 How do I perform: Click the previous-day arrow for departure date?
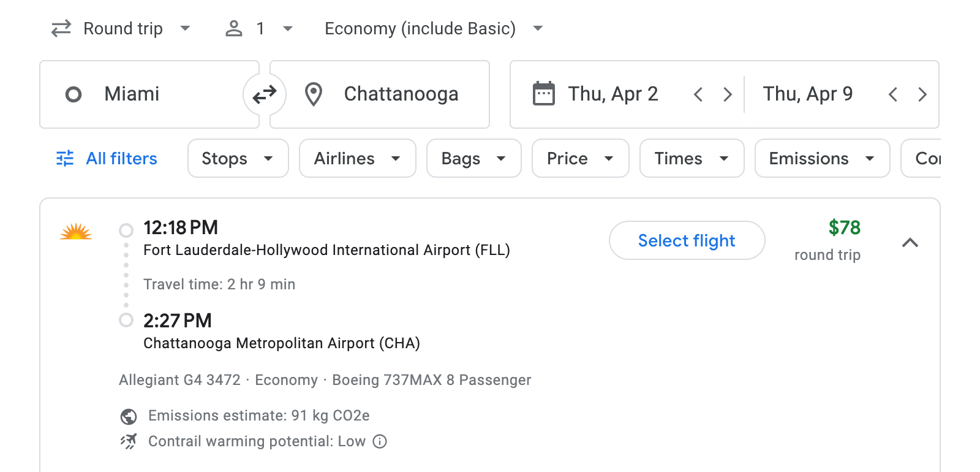698,94
